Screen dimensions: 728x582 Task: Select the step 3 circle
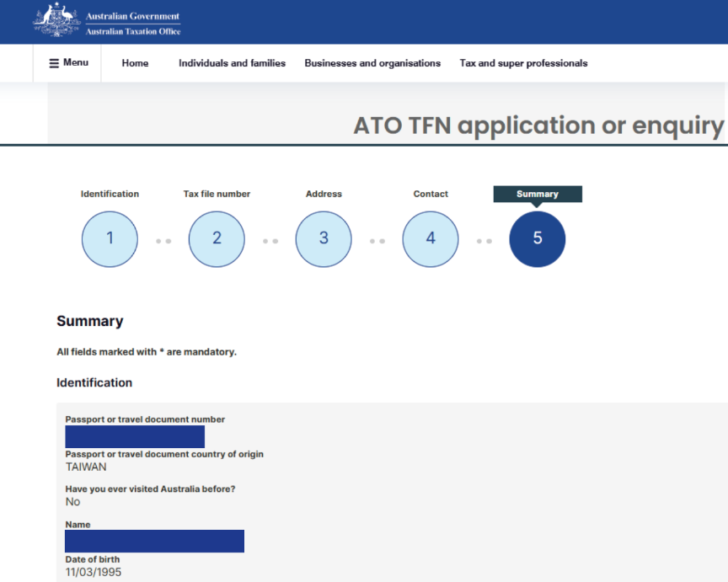click(x=324, y=238)
